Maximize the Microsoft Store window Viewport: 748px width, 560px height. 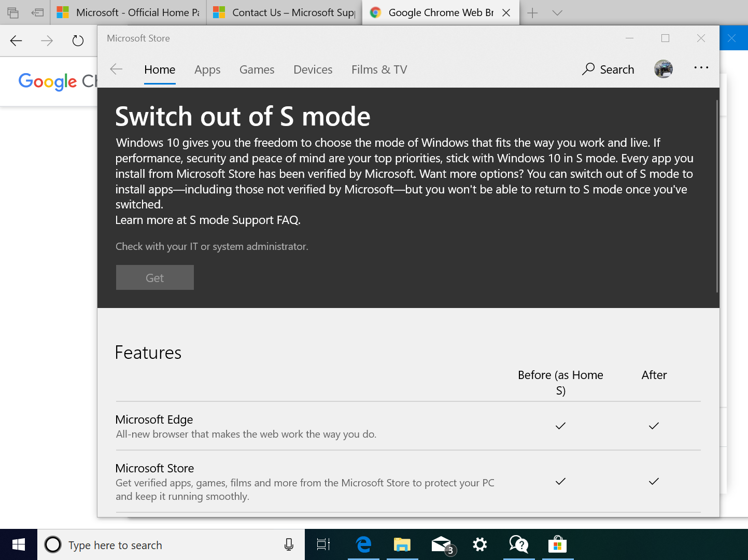665,38
